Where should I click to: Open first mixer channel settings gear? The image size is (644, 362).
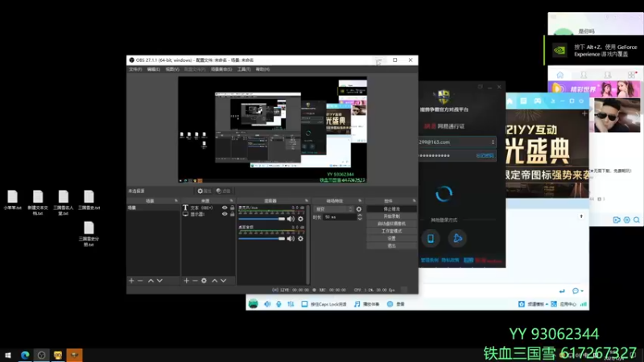click(300, 219)
